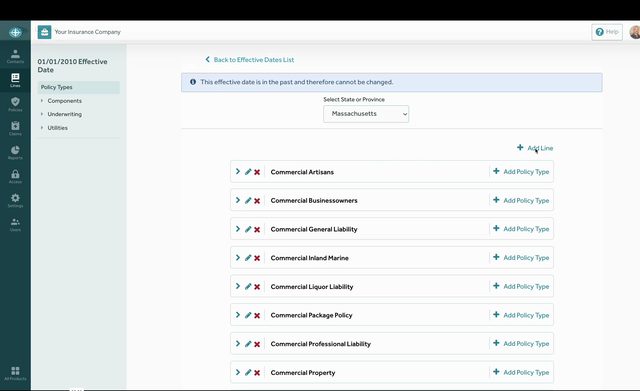The image size is (640, 391).
Task: Add Policy Type to Commercial Property
Action: tap(521, 372)
